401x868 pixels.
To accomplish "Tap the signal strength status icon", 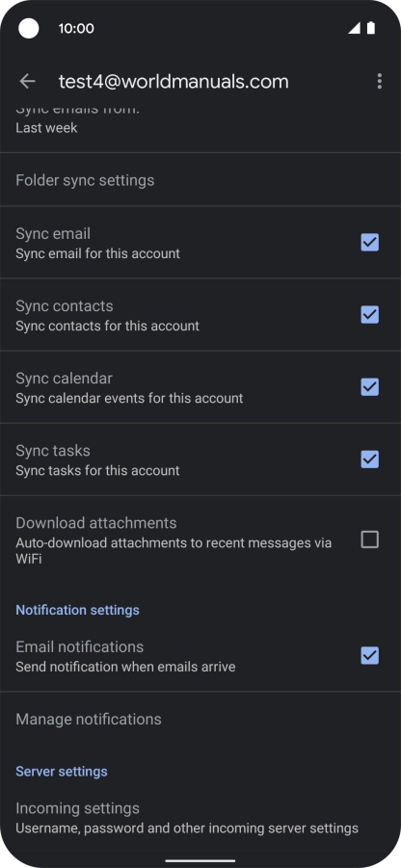I will point(354,28).
